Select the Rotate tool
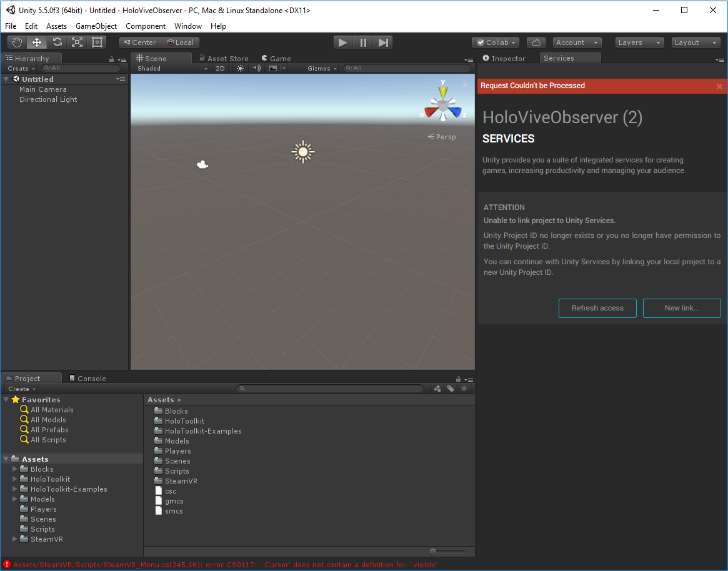 pyautogui.click(x=57, y=42)
